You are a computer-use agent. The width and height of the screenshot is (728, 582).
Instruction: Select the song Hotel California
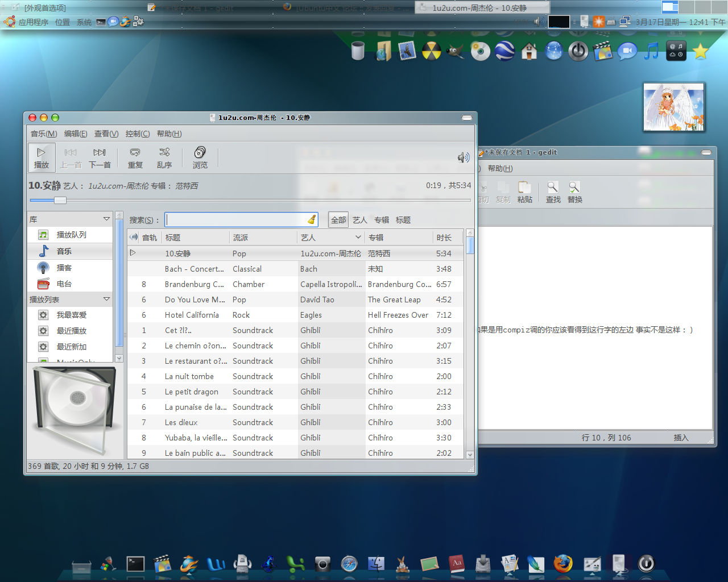coord(296,315)
